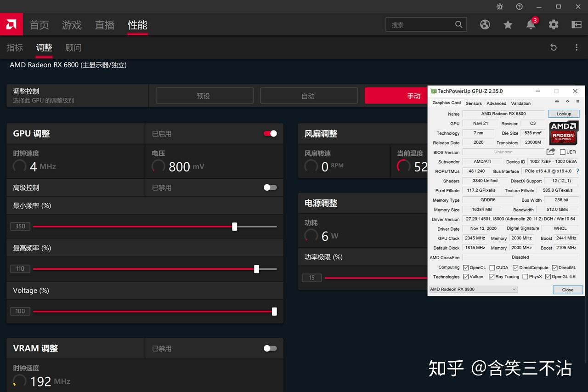
Task: Open the three-dot more options menu
Action: pyautogui.click(x=577, y=47)
